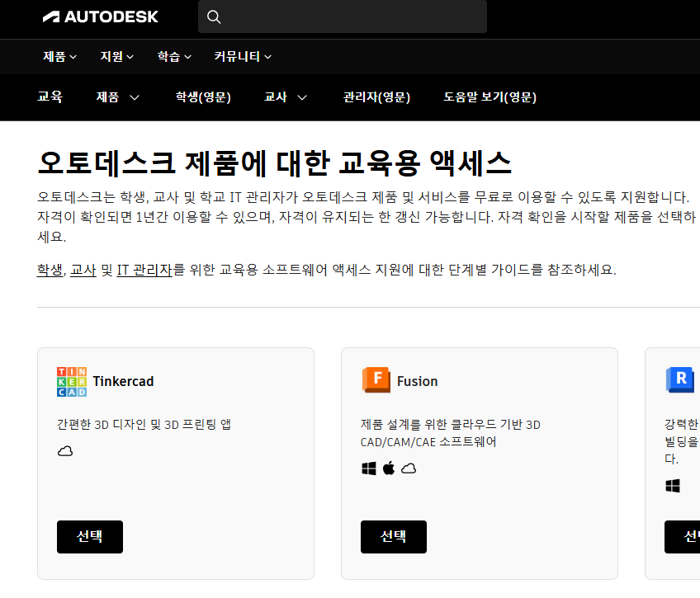Open the 관리자(영문) menu item
700x598 pixels.
pyautogui.click(x=376, y=97)
